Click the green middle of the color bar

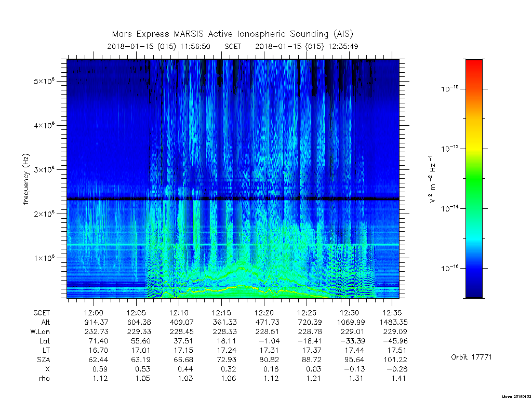(x=474, y=180)
